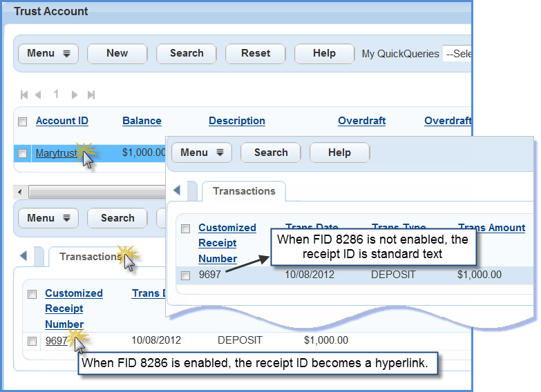This screenshot has height=392, width=541.
Task: Click collapse arrow beside overlay Transactions tab
Action: pyautogui.click(x=176, y=190)
